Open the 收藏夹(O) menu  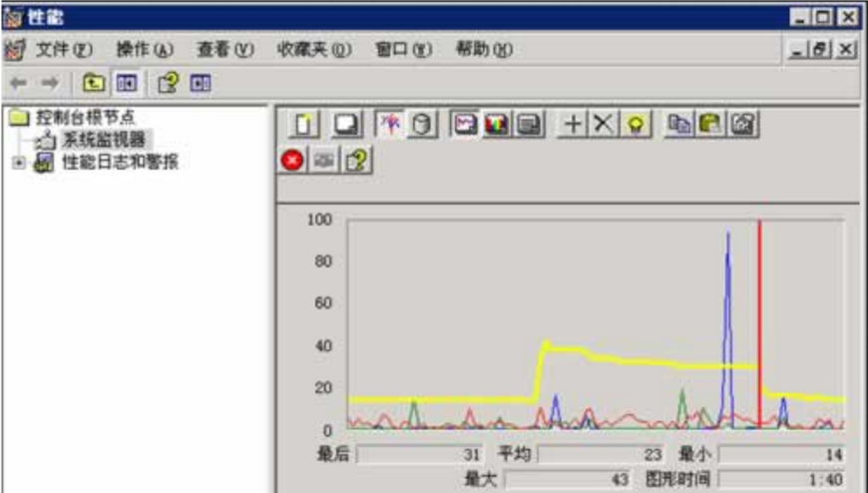tap(314, 49)
